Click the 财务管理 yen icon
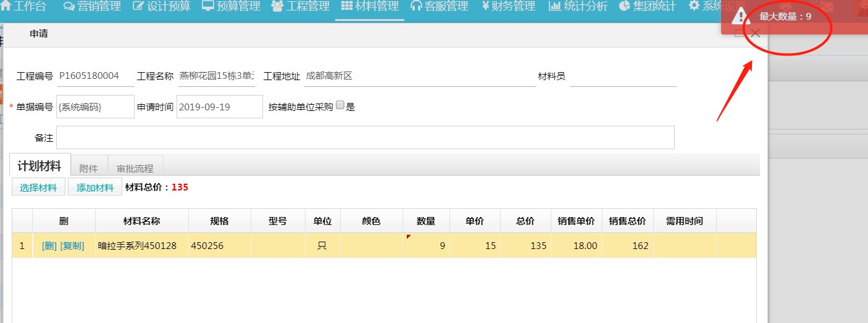The image size is (868, 323). (485, 6)
